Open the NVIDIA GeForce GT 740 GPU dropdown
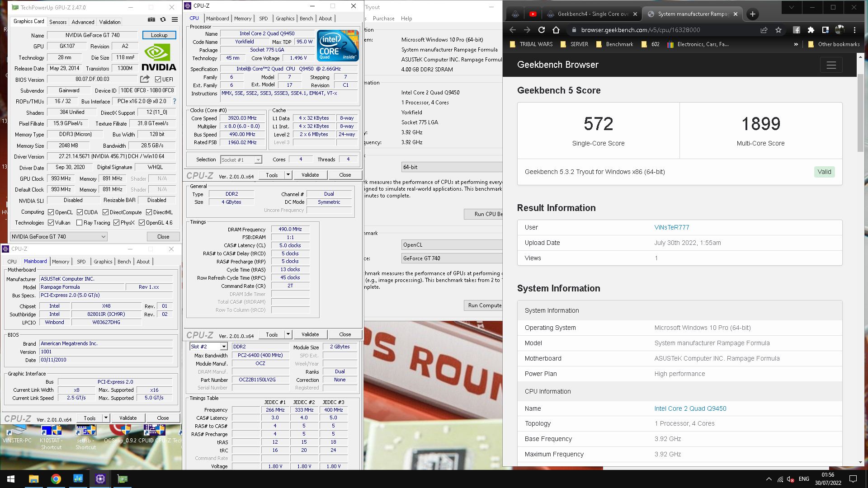Image resolution: width=868 pixels, height=488 pixels. (x=59, y=237)
